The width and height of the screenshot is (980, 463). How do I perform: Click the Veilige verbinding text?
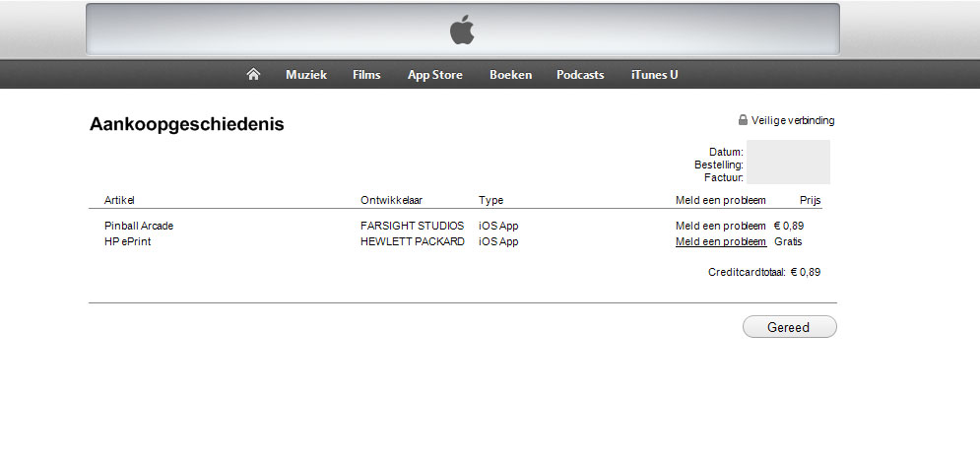793,120
